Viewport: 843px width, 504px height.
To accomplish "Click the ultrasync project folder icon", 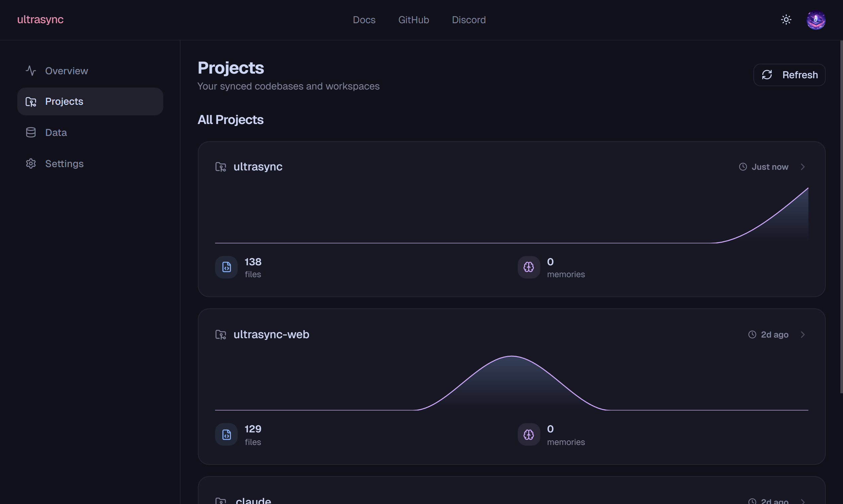I will click(x=221, y=167).
